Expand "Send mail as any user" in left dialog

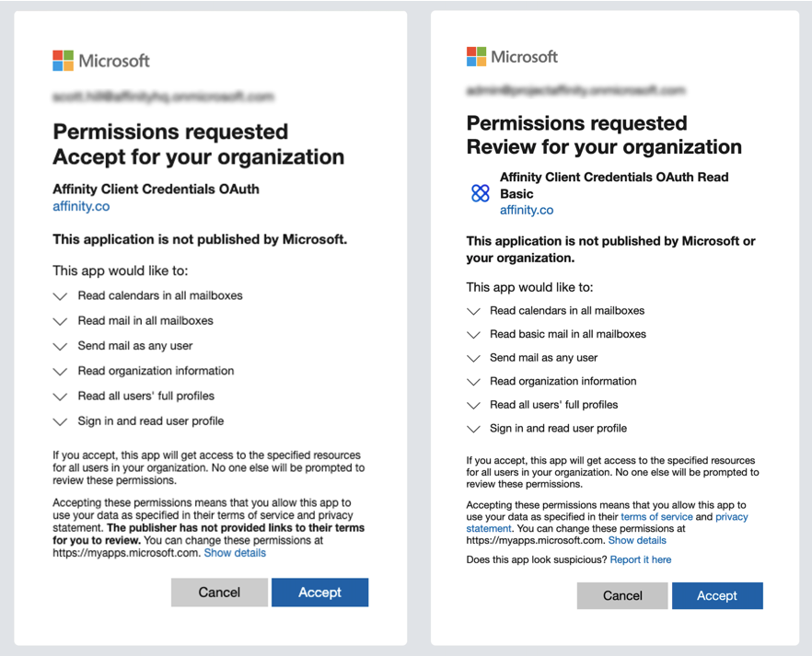[x=61, y=346]
